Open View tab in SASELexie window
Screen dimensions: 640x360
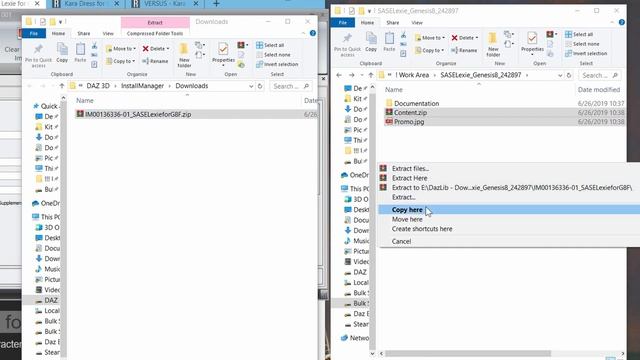click(417, 23)
